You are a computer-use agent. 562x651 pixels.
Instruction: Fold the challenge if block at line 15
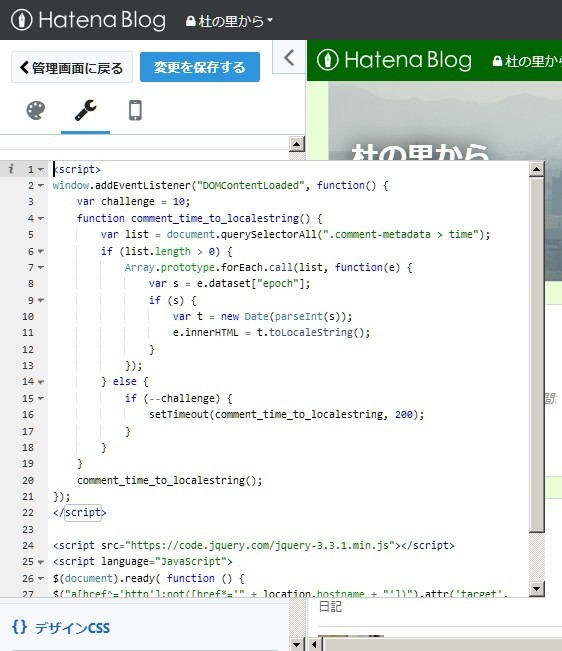pos(41,398)
